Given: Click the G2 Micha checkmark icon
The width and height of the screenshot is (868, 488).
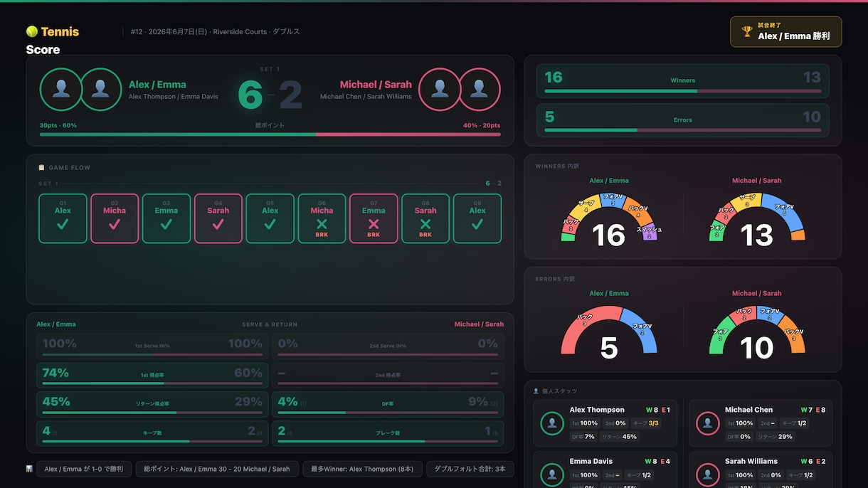Looking at the screenshot, I should coord(115,224).
